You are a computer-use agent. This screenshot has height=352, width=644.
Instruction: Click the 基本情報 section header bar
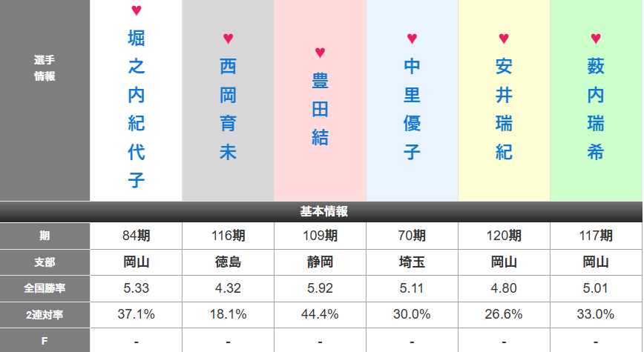click(x=321, y=212)
